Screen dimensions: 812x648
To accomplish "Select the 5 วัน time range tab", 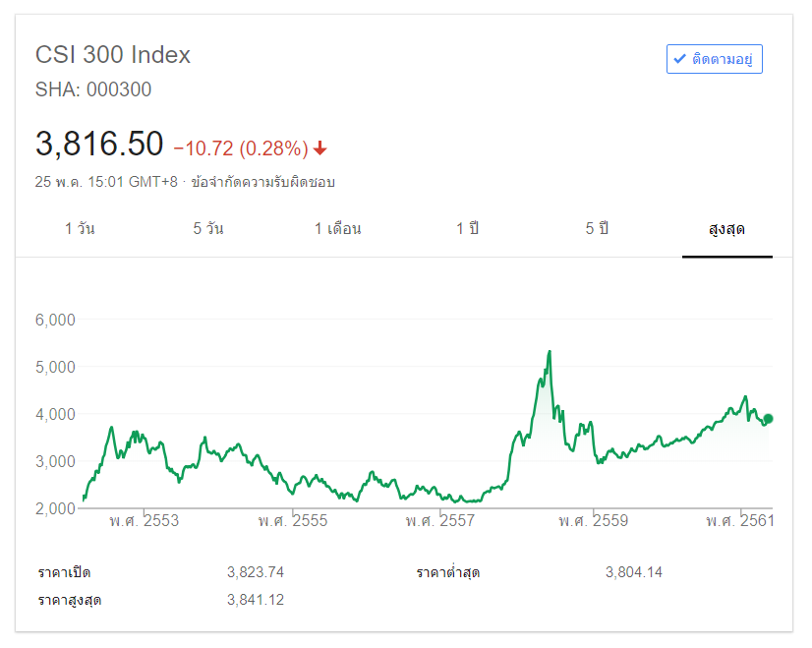I will 208,229.
